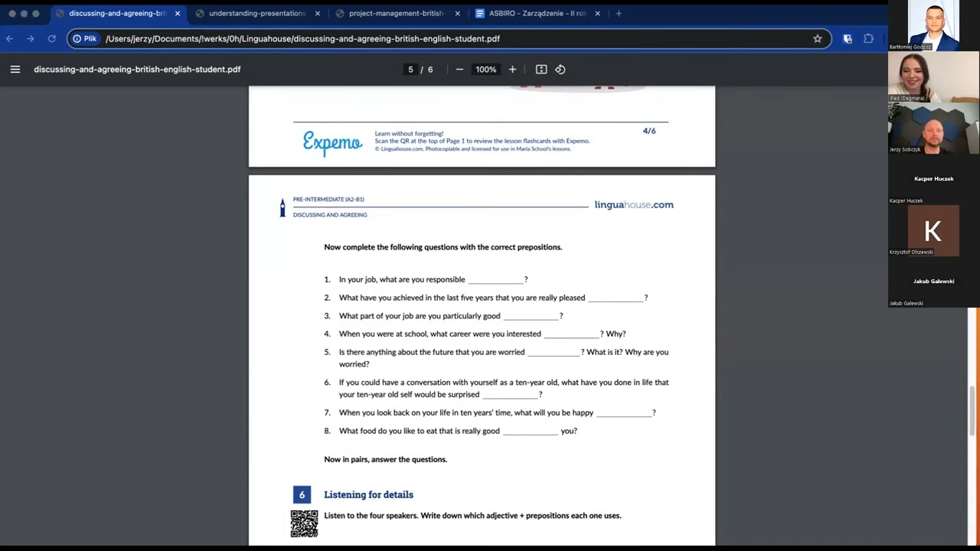
Task: Close the discussing-and-agreeing tab
Action: coord(178,13)
